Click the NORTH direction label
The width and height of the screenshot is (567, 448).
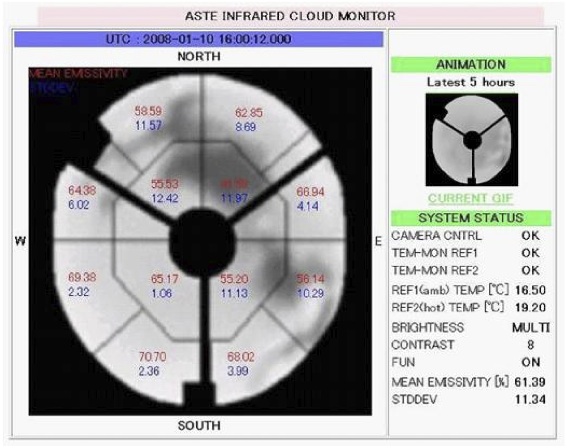pos(199,56)
